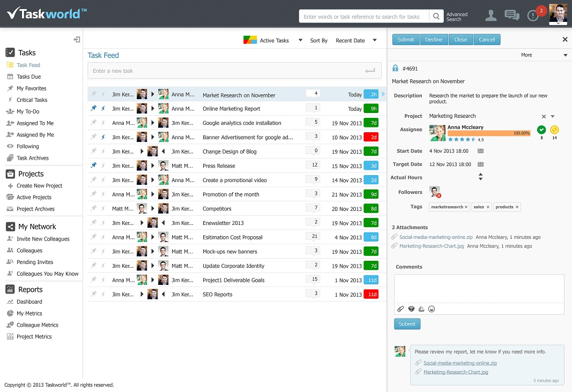Viewport: 572px width, 392px height.
Task: Collapse the sidebar using the arrow icon
Action: point(77,39)
